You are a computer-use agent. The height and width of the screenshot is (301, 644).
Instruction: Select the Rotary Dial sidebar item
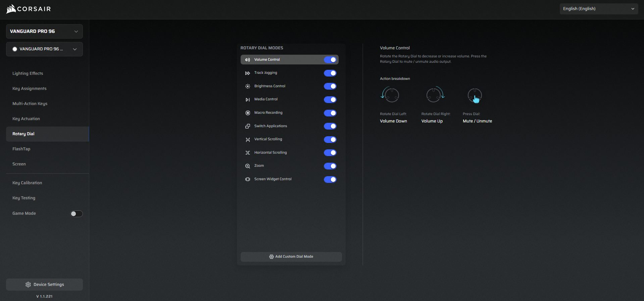tap(47, 134)
